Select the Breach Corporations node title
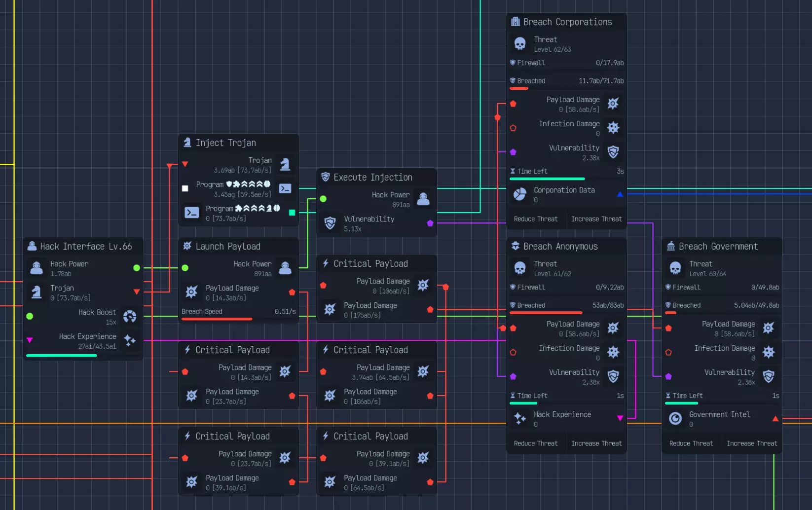This screenshot has width=812, height=510. 567,22
